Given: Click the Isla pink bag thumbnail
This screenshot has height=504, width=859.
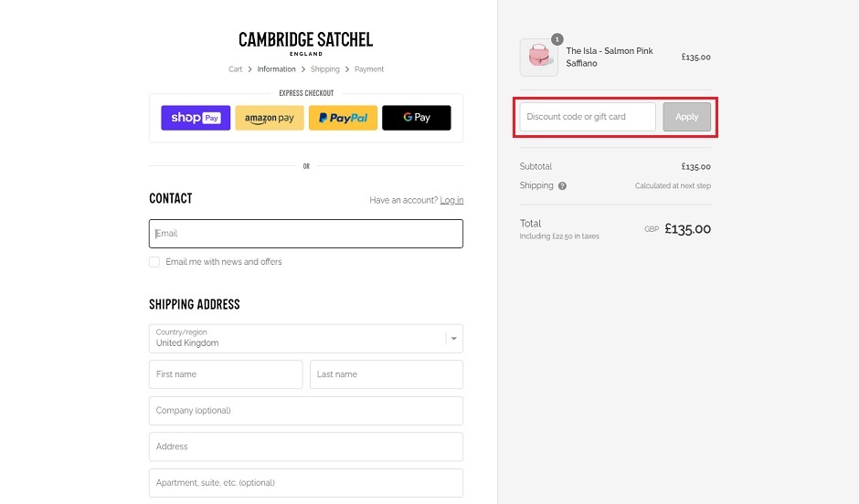Looking at the screenshot, I should 538,57.
